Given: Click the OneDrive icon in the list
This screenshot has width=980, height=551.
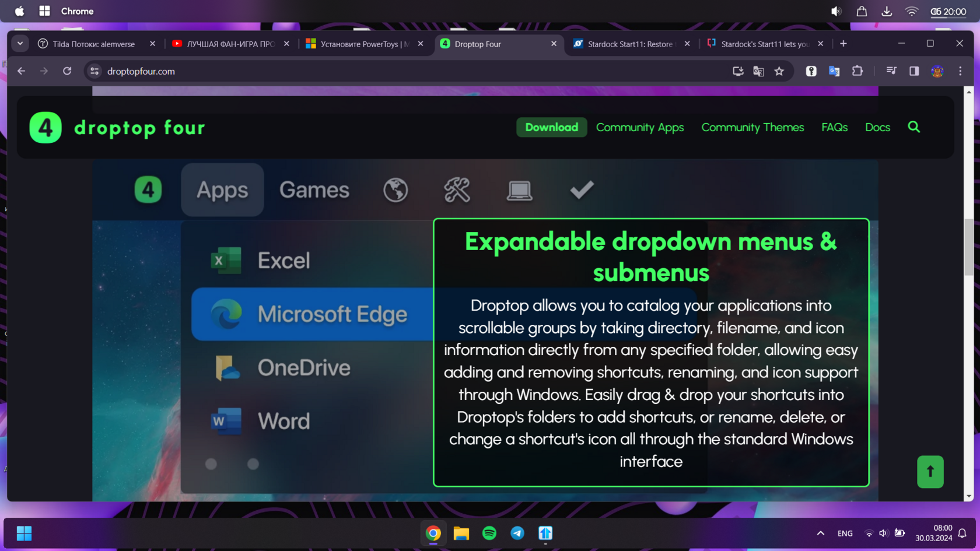Looking at the screenshot, I should point(227,368).
